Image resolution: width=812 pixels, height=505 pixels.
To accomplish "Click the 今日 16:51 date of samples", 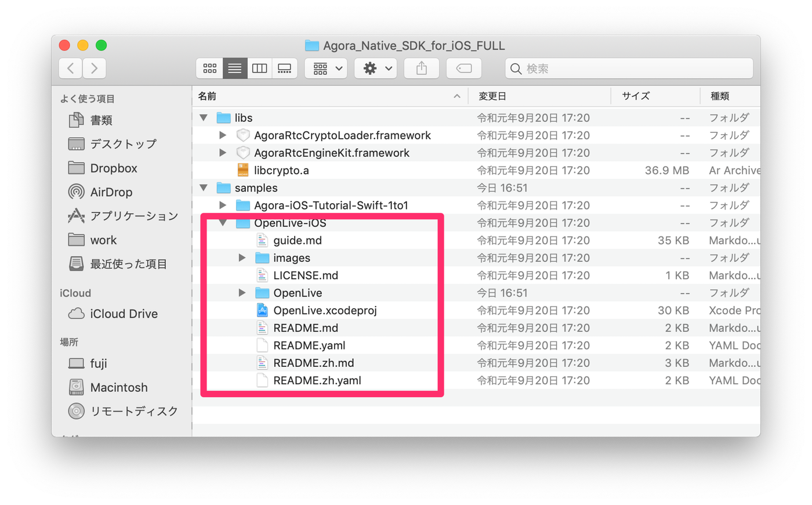I will (x=502, y=188).
